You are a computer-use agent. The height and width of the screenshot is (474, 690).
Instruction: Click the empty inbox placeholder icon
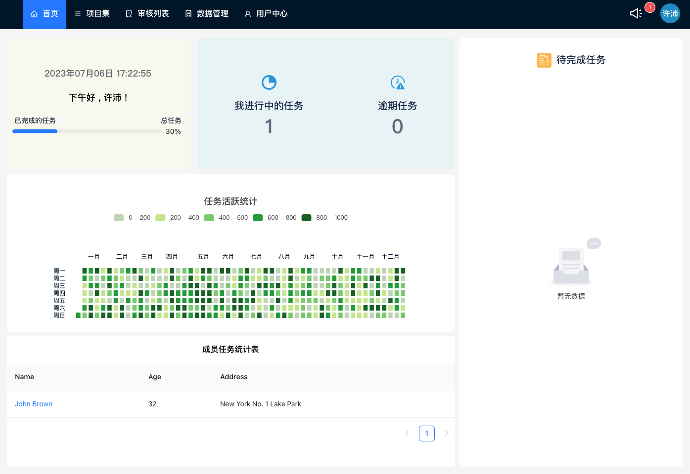click(572, 265)
